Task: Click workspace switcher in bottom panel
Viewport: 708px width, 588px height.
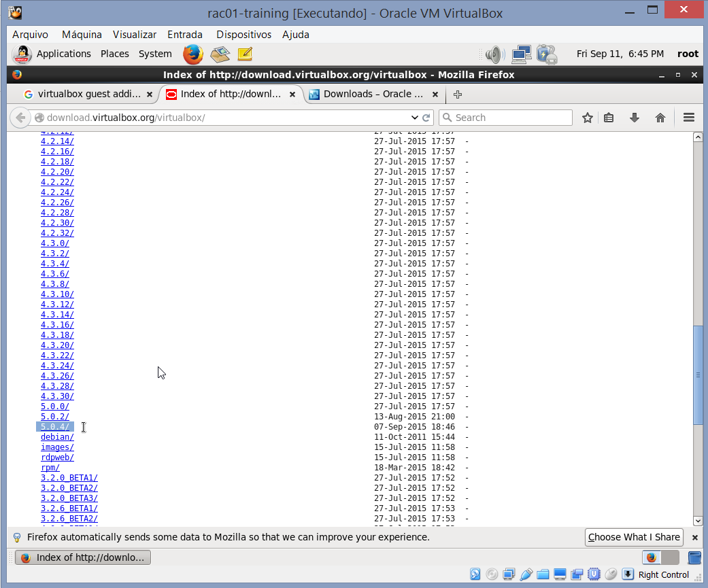Action: pos(660,558)
